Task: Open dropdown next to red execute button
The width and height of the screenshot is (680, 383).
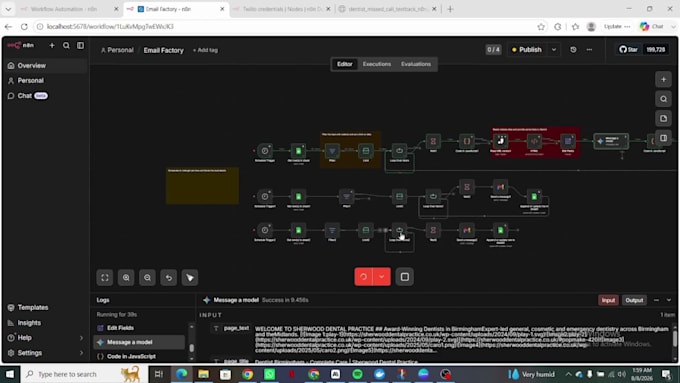Action: point(382,277)
